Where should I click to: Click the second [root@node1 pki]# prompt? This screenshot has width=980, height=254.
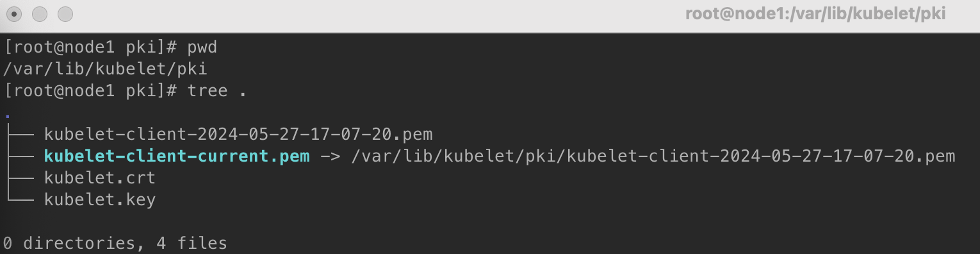tap(90, 90)
